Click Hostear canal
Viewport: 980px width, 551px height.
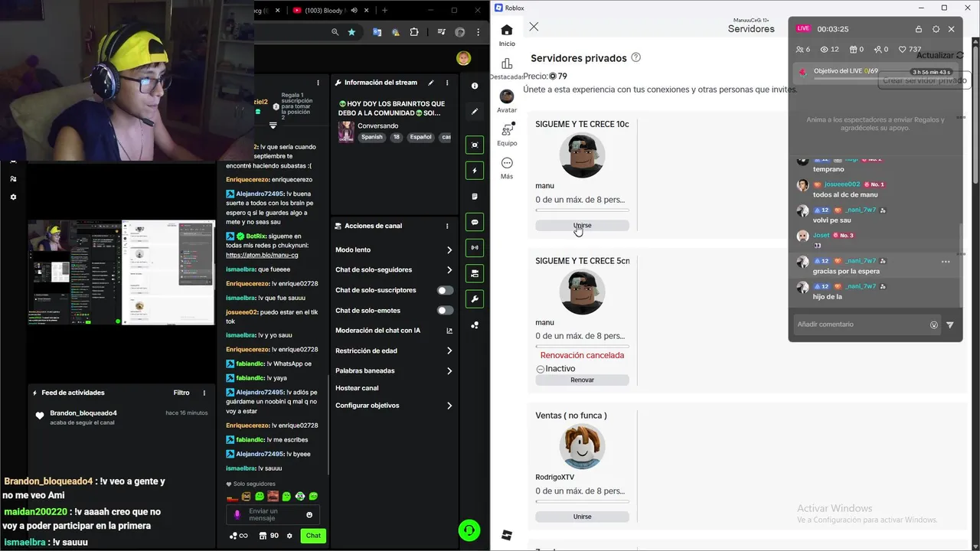click(x=357, y=388)
